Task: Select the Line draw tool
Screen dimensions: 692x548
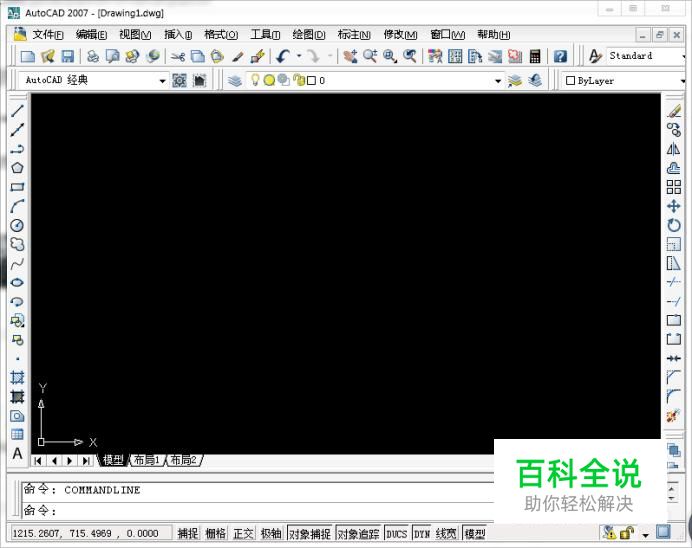Action: click(x=17, y=110)
